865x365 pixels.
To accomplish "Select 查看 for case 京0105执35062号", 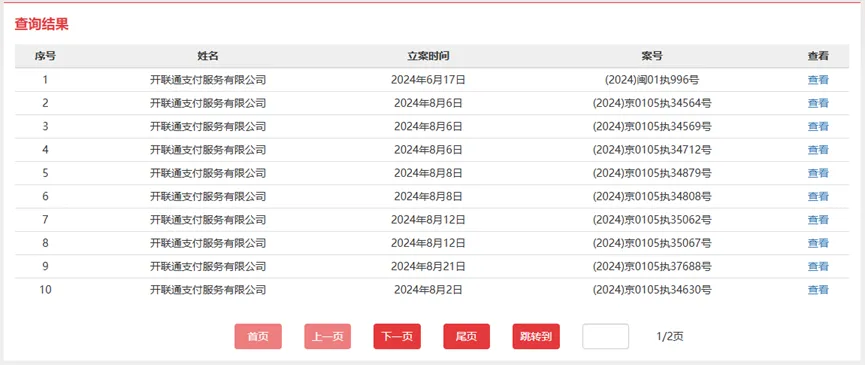I will point(818,220).
